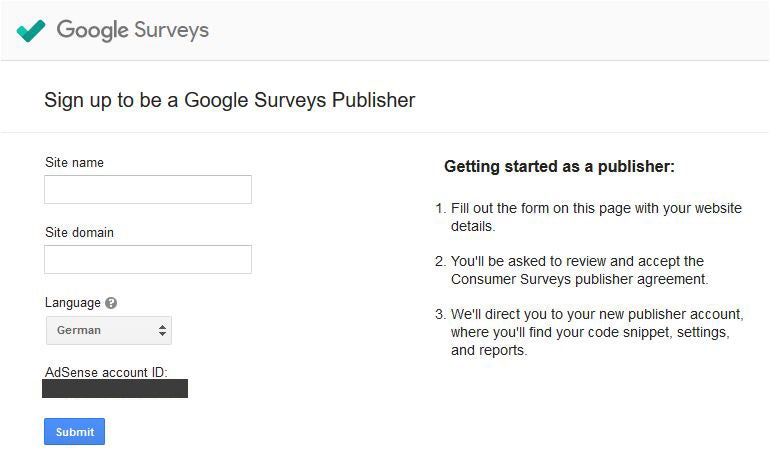Click the Site name label
The height and width of the screenshot is (472, 770).
pyautogui.click(x=74, y=163)
